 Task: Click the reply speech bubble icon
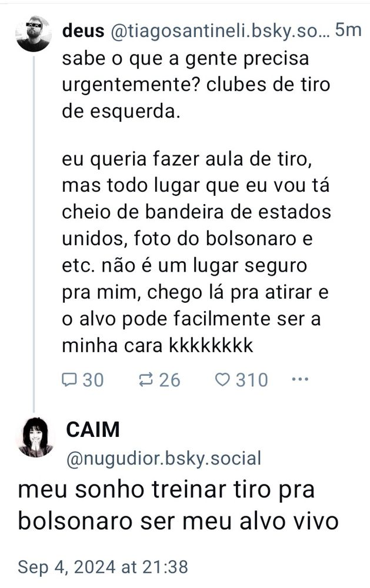(x=69, y=379)
